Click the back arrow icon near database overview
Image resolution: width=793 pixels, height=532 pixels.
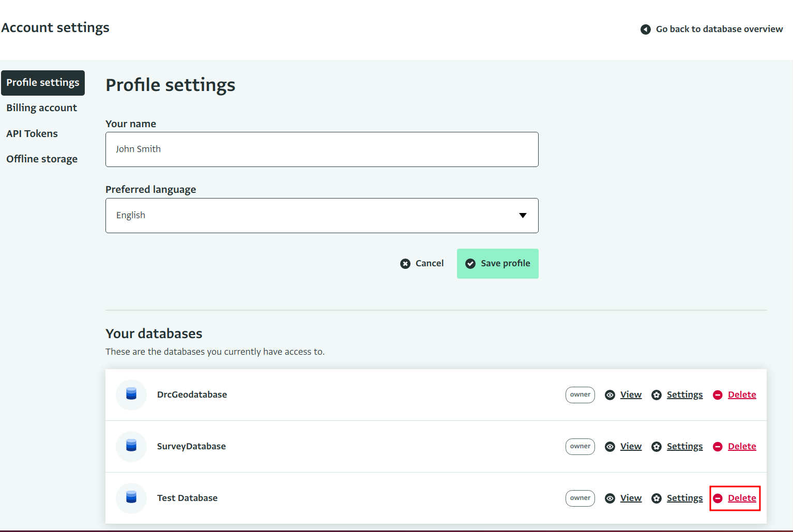[x=646, y=29]
